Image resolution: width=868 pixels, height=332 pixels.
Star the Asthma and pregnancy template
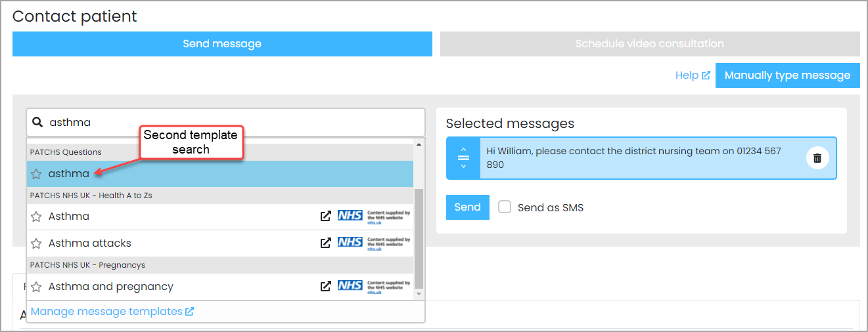[x=36, y=287]
